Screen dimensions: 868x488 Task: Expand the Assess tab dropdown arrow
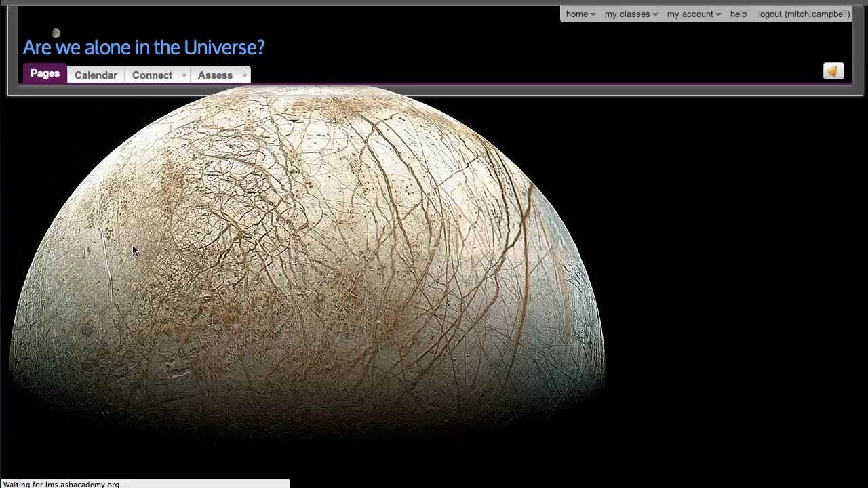244,75
